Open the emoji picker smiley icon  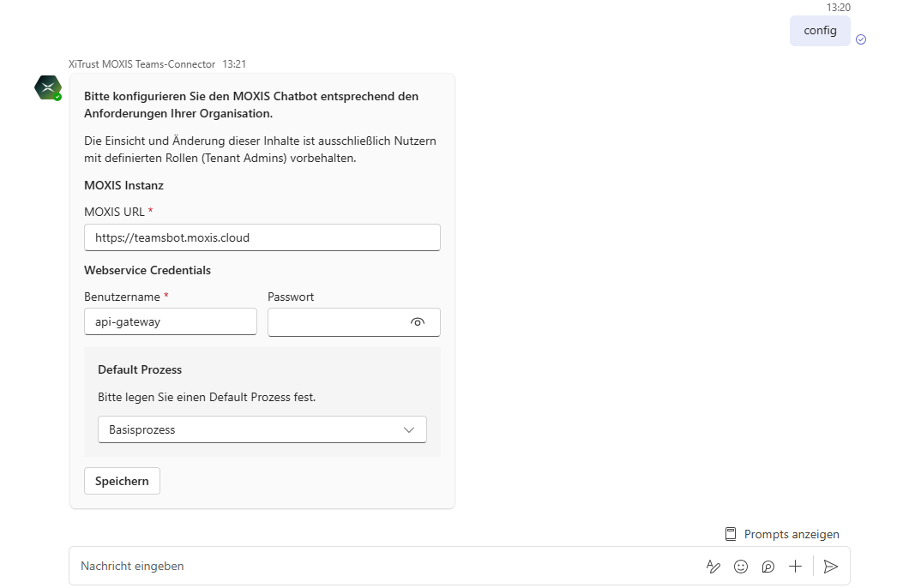741,567
